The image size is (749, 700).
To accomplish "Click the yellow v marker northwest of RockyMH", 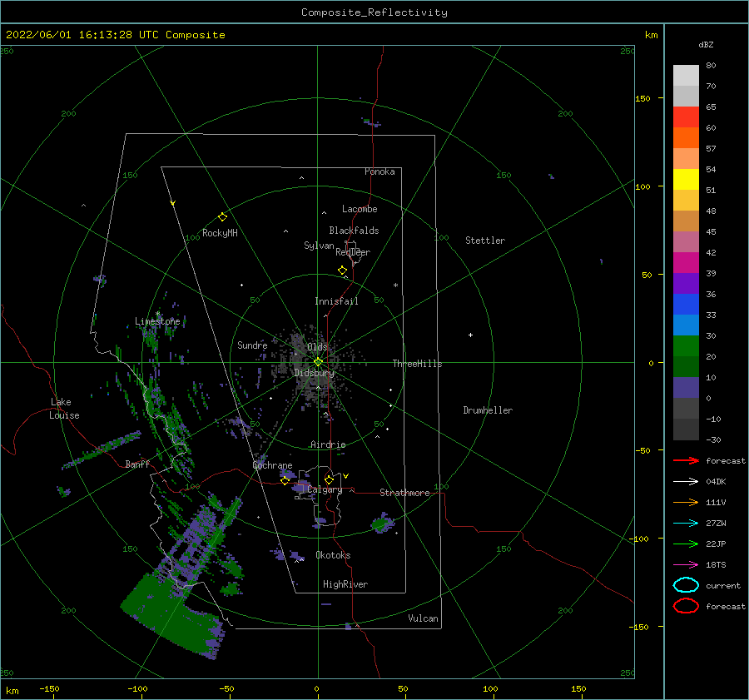I will [173, 203].
